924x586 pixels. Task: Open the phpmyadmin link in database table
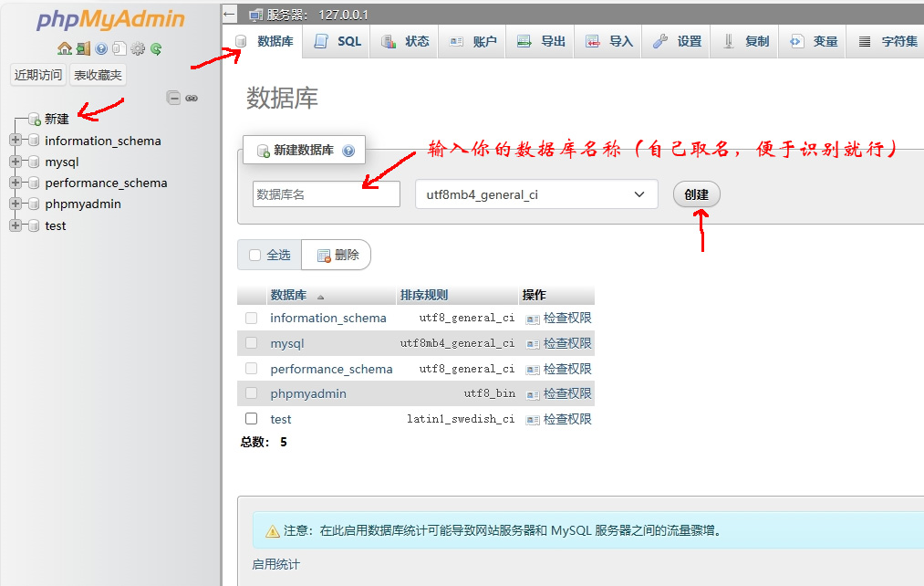point(308,393)
